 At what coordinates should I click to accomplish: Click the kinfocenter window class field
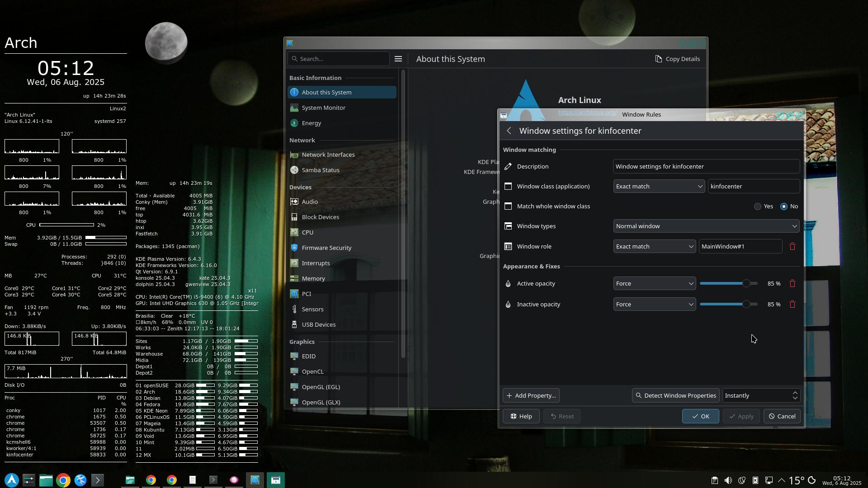[x=754, y=187]
